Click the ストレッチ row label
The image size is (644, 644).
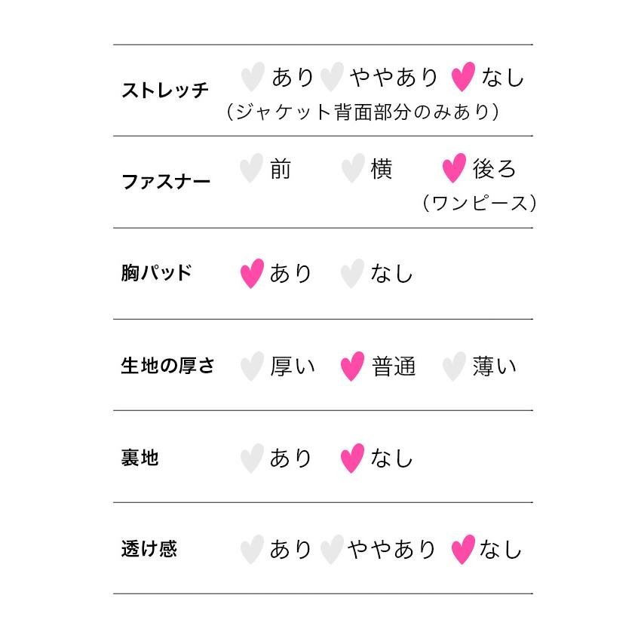click(165, 91)
